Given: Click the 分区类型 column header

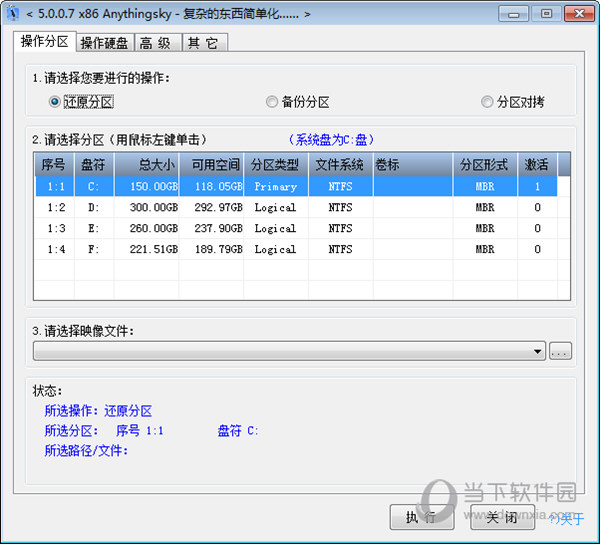Looking at the screenshot, I should 276,165.
